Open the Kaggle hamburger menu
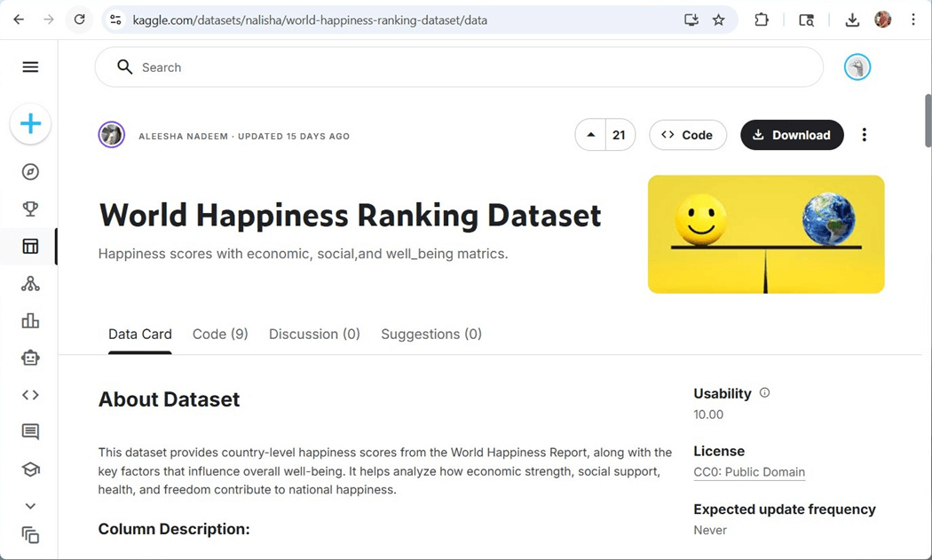 (x=30, y=67)
